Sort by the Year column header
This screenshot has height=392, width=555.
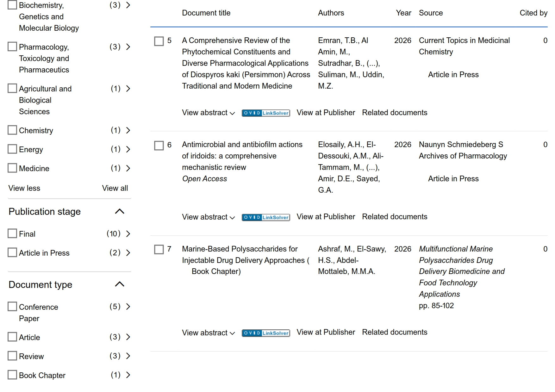coord(403,13)
